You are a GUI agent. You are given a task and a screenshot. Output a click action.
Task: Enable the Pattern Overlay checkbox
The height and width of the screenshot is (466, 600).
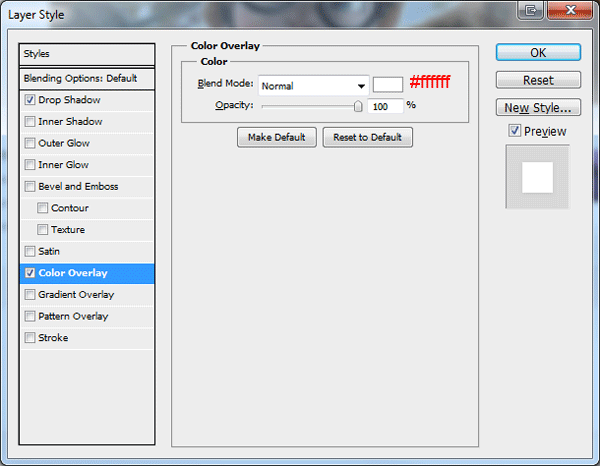click(x=30, y=316)
